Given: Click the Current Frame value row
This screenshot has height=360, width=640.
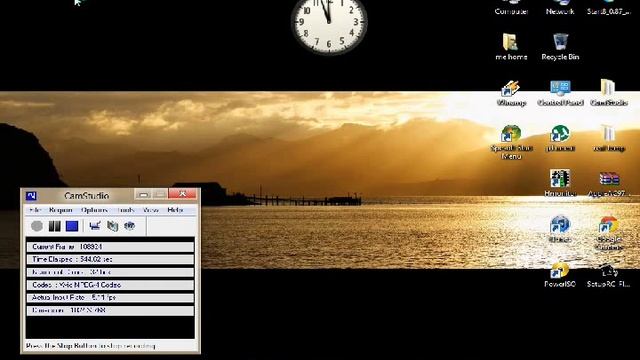Looking at the screenshot, I should 110,247.
